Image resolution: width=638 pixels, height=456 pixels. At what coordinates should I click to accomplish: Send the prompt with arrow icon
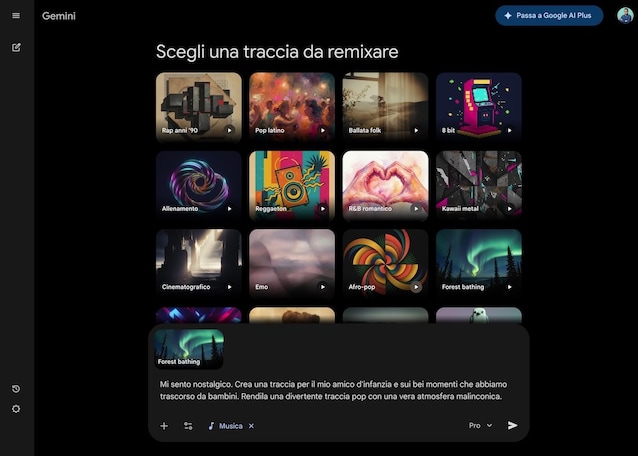point(513,425)
